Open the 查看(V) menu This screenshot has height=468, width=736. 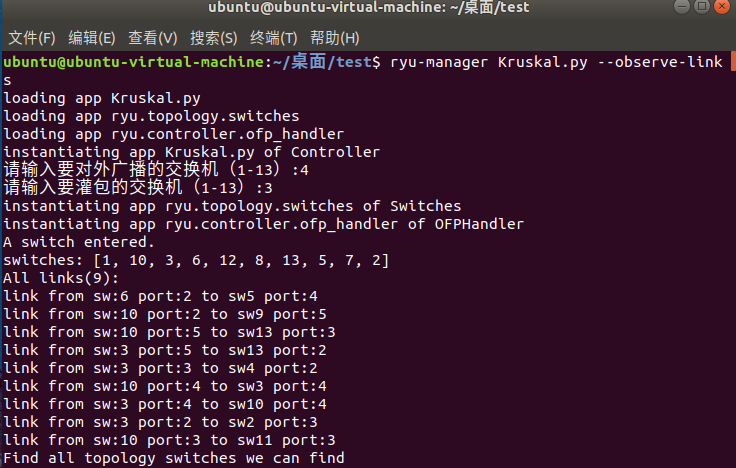click(152, 39)
